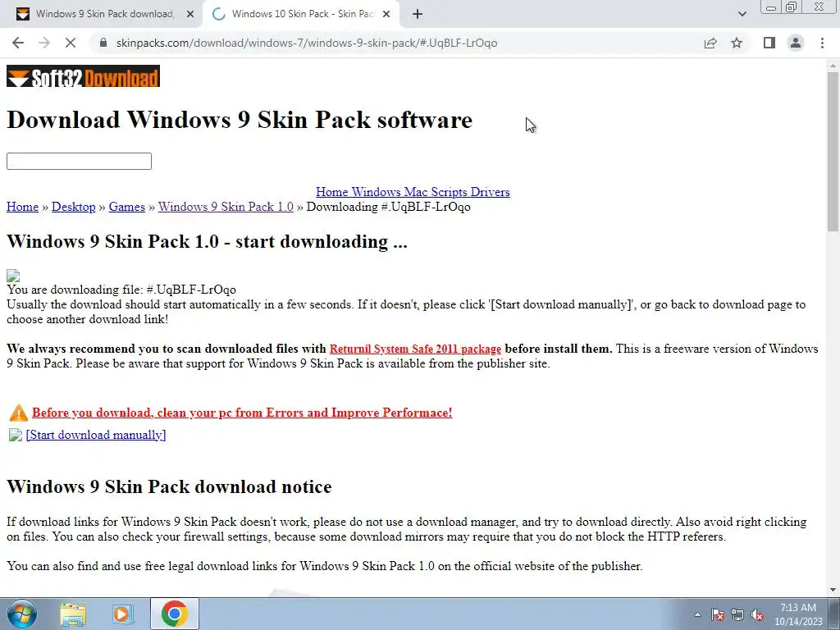
Task: Click the browser Back arrow
Action: coord(18,43)
